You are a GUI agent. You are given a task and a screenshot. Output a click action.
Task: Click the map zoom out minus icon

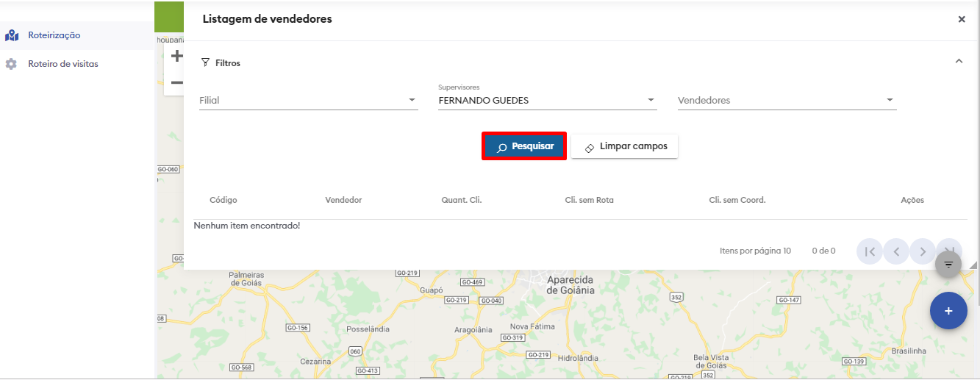[x=176, y=82]
